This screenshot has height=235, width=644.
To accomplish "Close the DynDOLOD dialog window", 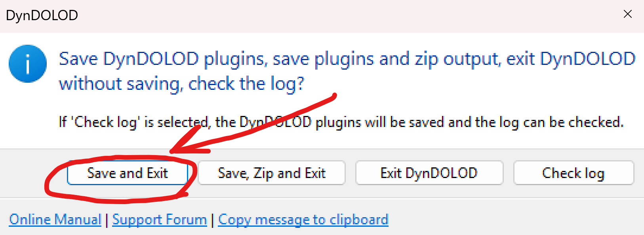I will 627,14.
